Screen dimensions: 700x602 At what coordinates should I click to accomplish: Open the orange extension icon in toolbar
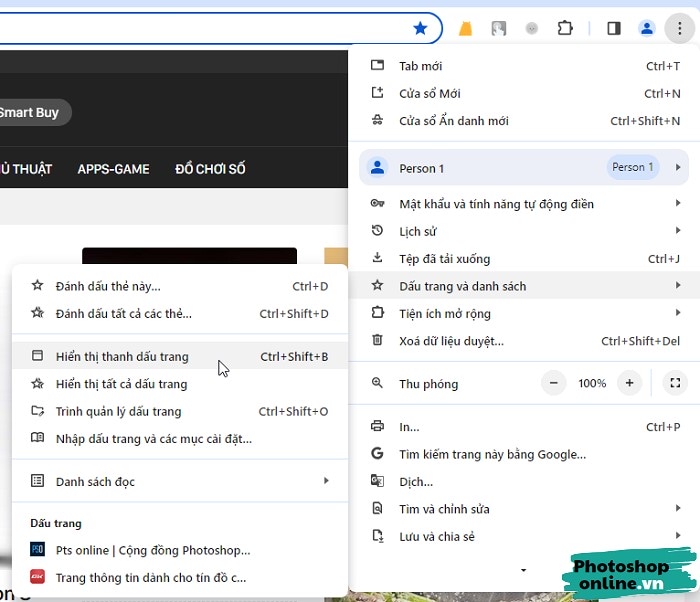click(x=466, y=29)
